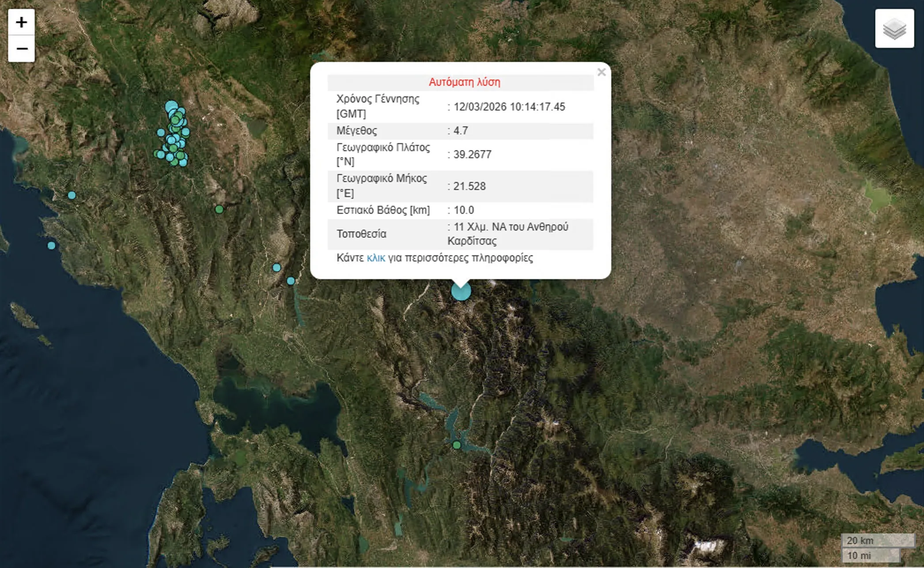Image resolution: width=924 pixels, height=568 pixels.
Task: Zoom in with the plus button
Action: click(21, 22)
